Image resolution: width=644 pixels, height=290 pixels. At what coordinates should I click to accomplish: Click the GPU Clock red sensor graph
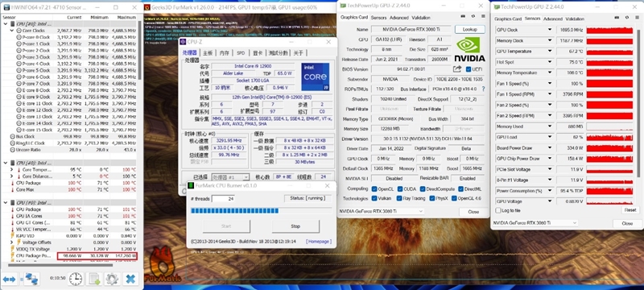point(609,30)
